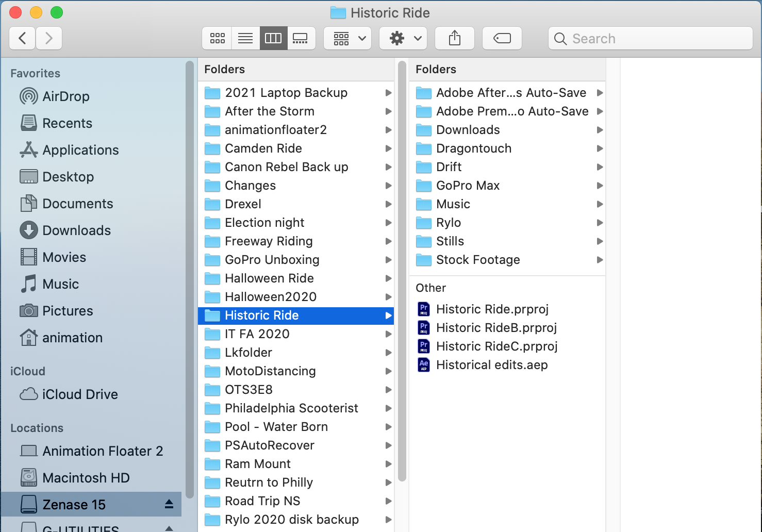
Task: Open the gear Action dropdown menu
Action: (x=403, y=39)
